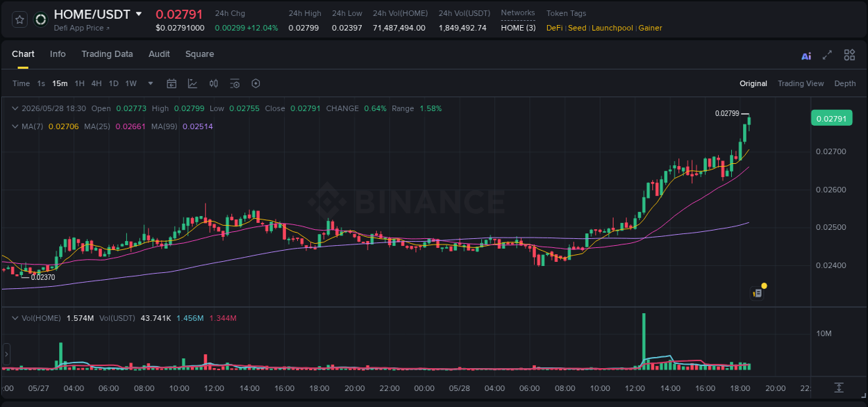
Task: Open the chart notes icon with yellow dot
Action: point(758,292)
